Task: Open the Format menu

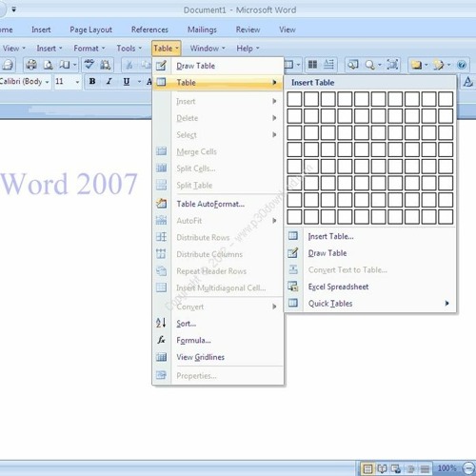Action: point(89,49)
